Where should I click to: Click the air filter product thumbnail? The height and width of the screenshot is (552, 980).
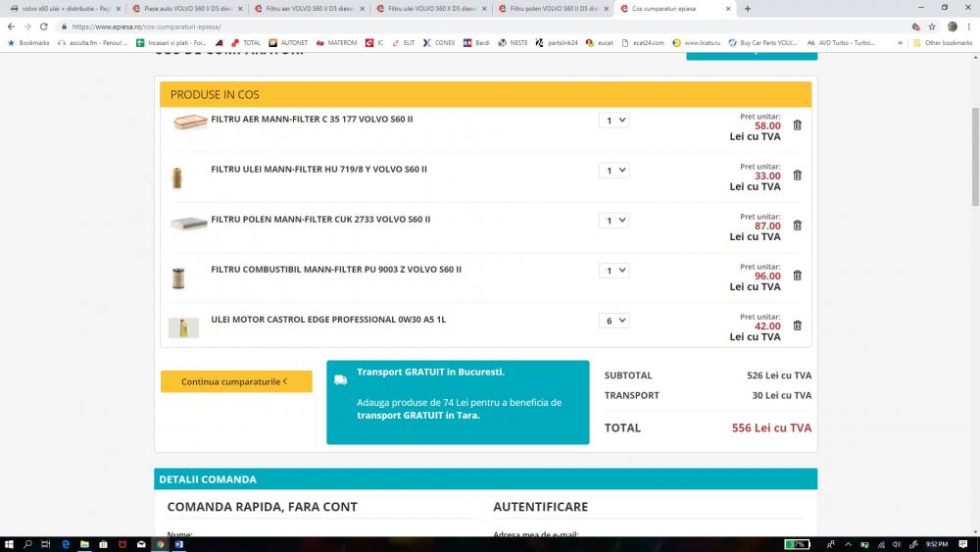click(189, 122)
